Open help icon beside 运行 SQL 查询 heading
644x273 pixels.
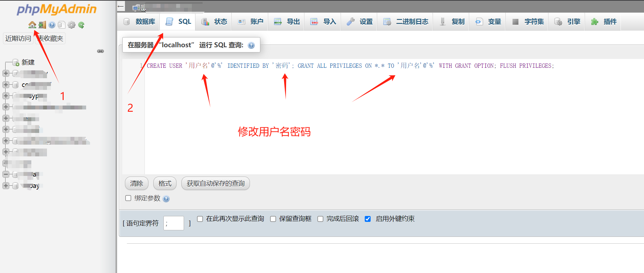pyautogui.click(x=251, y=45)
